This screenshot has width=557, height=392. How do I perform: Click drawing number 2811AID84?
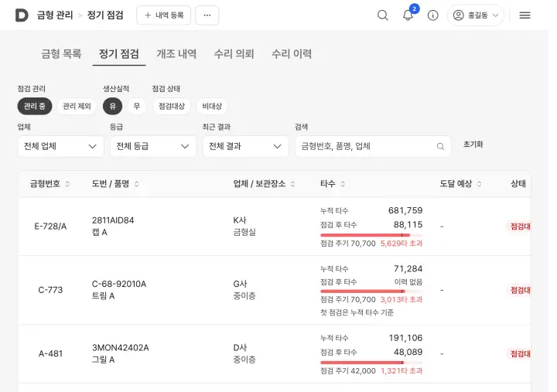click(x=113, y=220)
